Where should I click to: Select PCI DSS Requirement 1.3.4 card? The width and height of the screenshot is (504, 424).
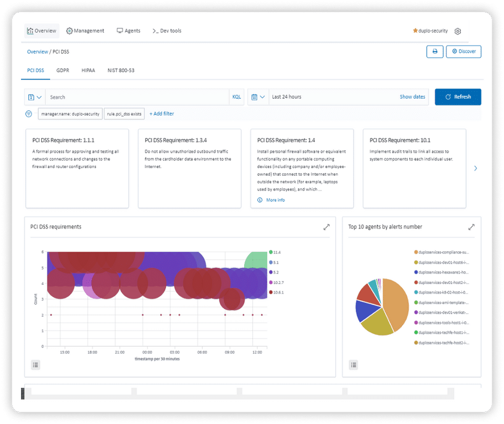(190, 168)
